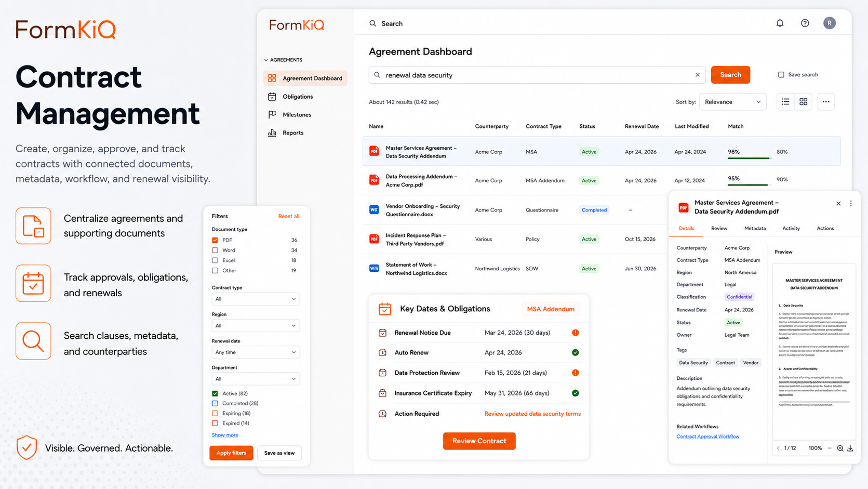Switch to the Activity tab
868x489 pixels.
point(791,228)
